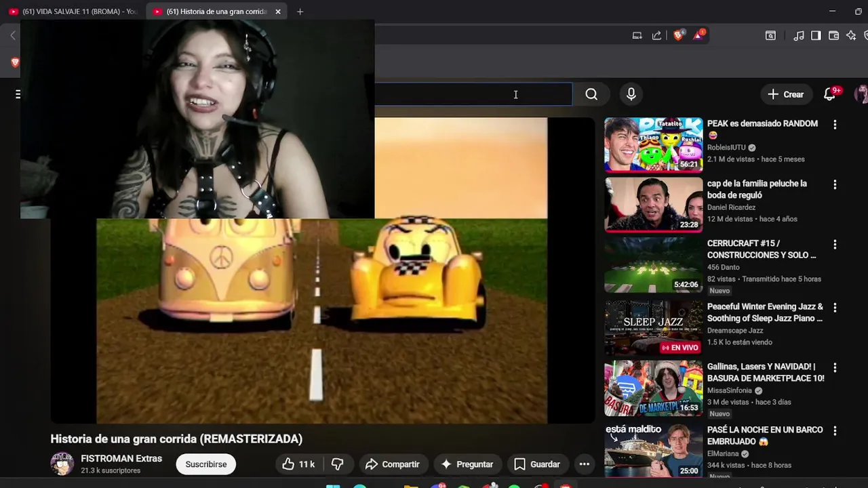Open options menu for CERRUCRAFT #15 video

coord(835,244)
